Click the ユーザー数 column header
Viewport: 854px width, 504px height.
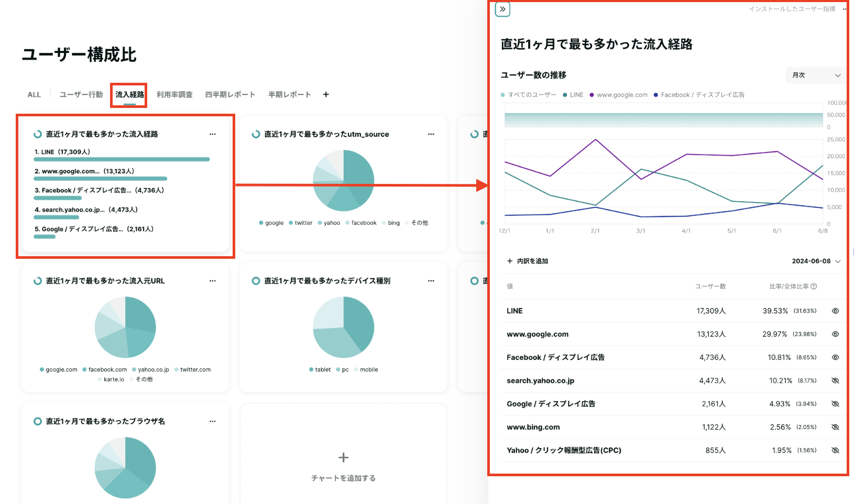(x=710, y=286)
